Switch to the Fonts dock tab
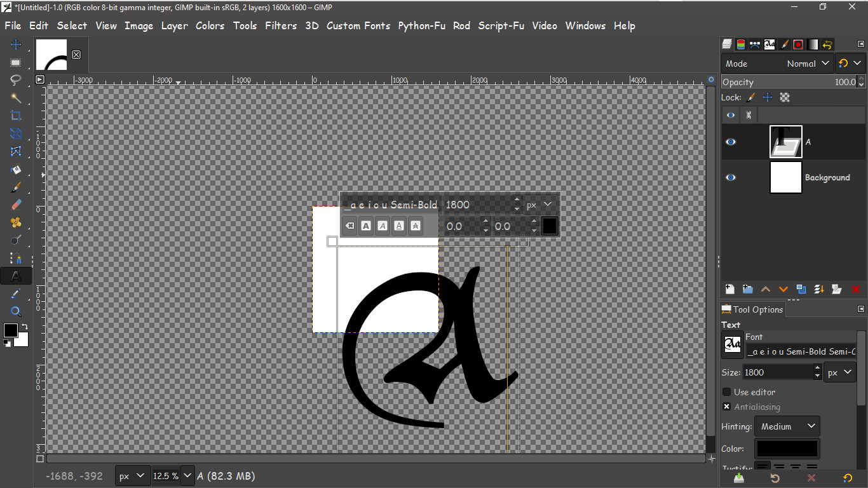The image size is (868, 488). (770, 44)
